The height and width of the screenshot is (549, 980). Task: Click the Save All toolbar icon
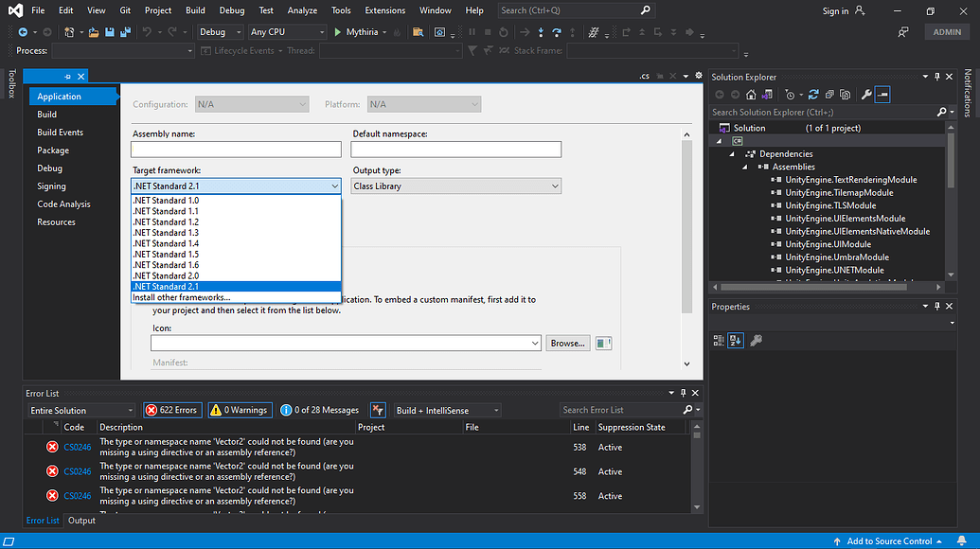pyautogui.click(x=124, y=32)
